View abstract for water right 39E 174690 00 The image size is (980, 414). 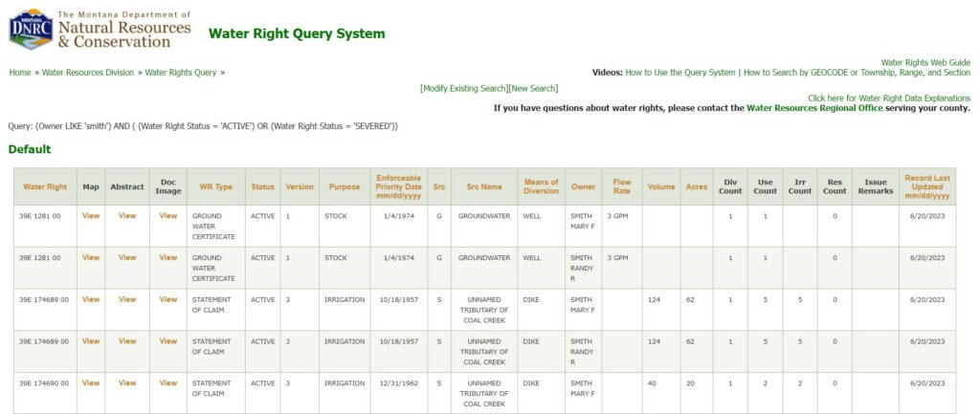(x=127, y=383)
